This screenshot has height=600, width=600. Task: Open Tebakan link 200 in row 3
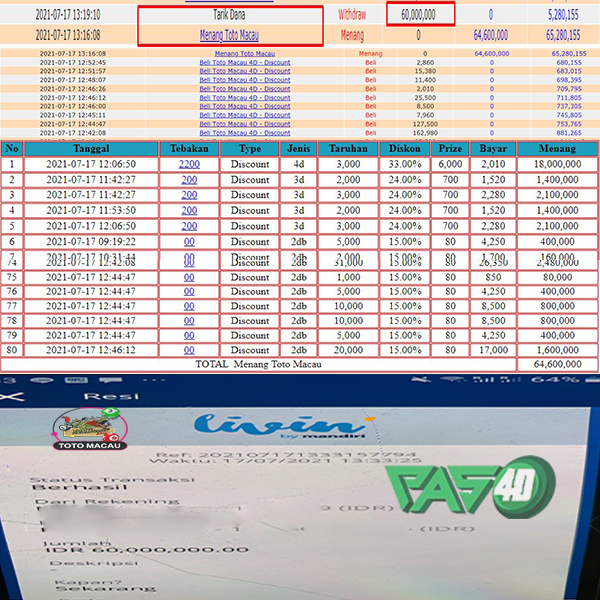pyautogui.click(x=189, y=195)
